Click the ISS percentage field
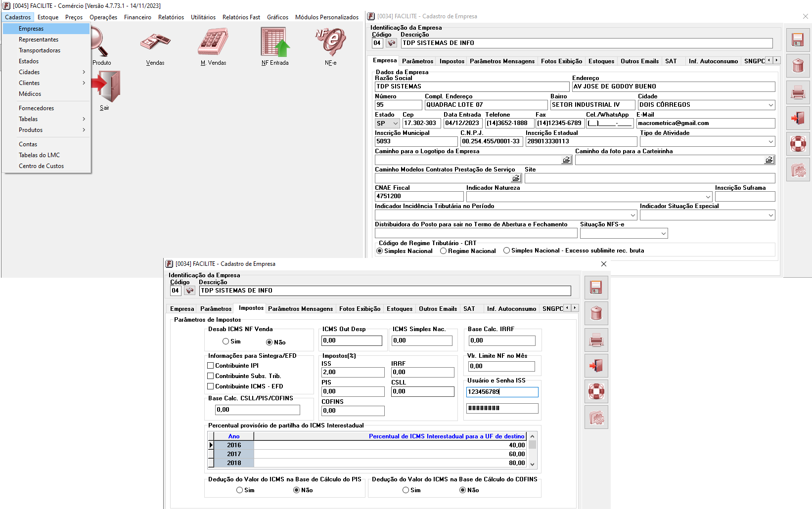Screen dimensions: 812x509 click(x=353, y=372)
